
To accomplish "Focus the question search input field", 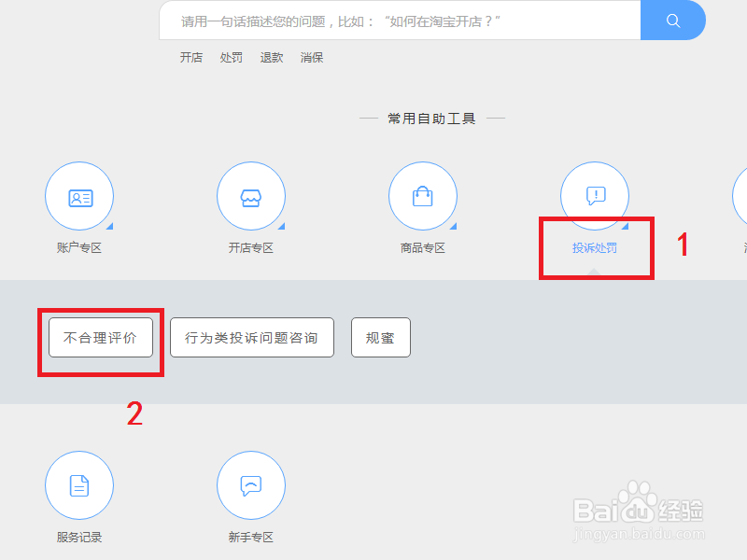I will pos(401,21).
